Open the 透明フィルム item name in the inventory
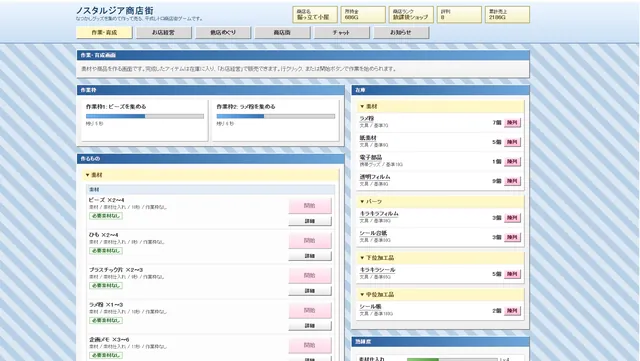The width and height of the screenshot is (640, 361). click(x=375, y=177)
